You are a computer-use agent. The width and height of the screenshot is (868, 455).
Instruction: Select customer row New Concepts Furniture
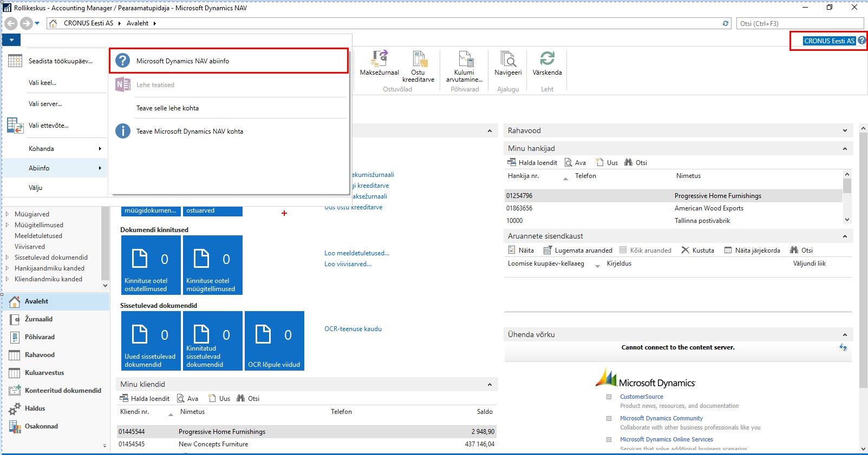pyautogui.click(x=306, y=444)
